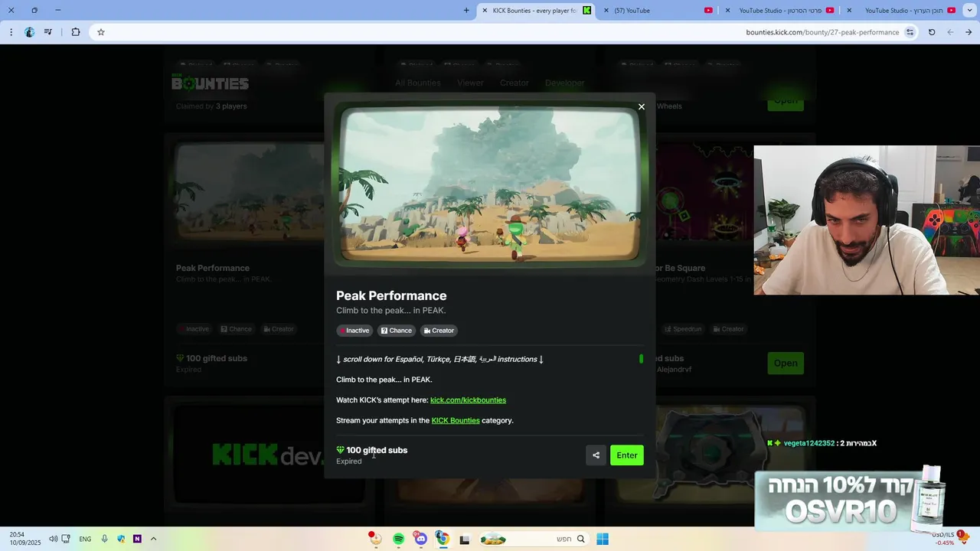Open the Creator nav item in the header
The height and width of the screenshot is (551, 980).
(514, 83)
